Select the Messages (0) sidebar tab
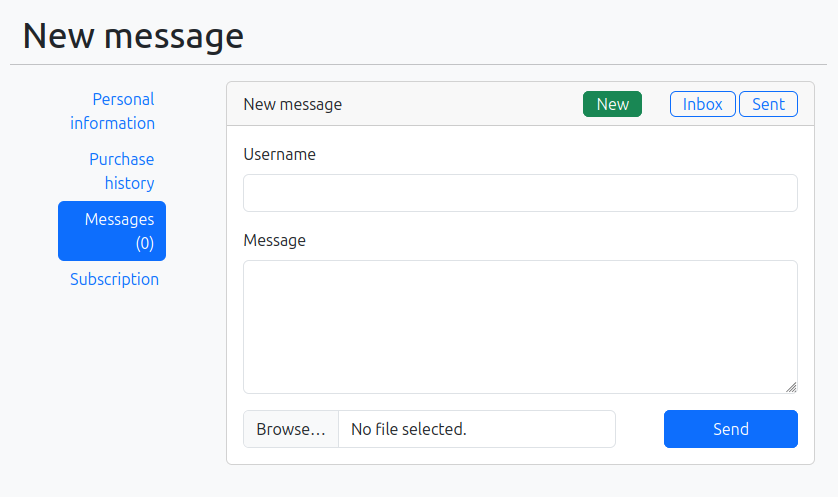Screen dimensions: 838x497 click(x=112, y=230)
